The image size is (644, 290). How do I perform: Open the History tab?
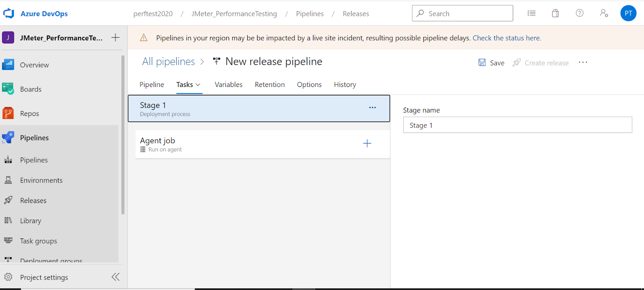(345, 85)
